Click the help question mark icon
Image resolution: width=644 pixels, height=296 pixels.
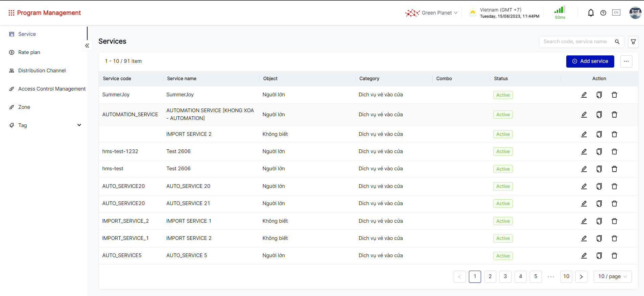coord(603,13)
